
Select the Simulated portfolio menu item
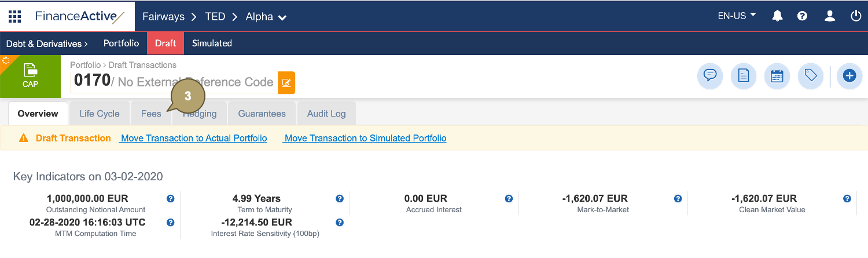pos(212,43)
